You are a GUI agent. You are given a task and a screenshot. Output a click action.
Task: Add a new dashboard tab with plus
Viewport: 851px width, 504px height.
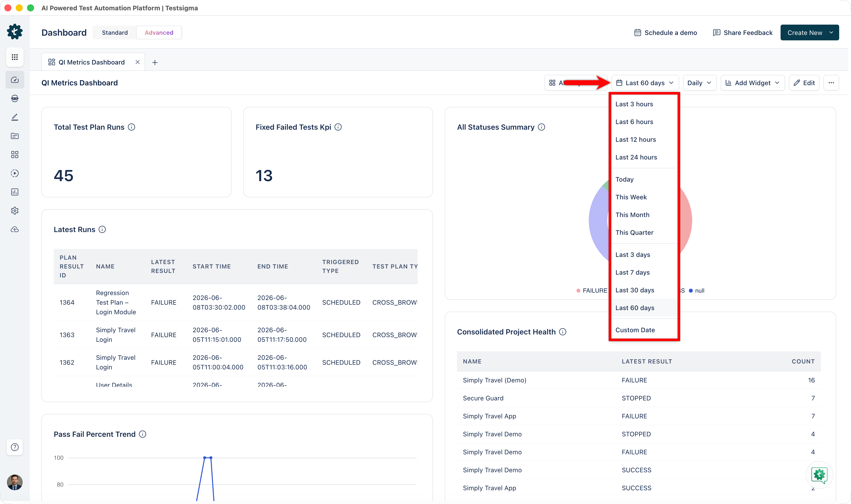pos(155,63)
